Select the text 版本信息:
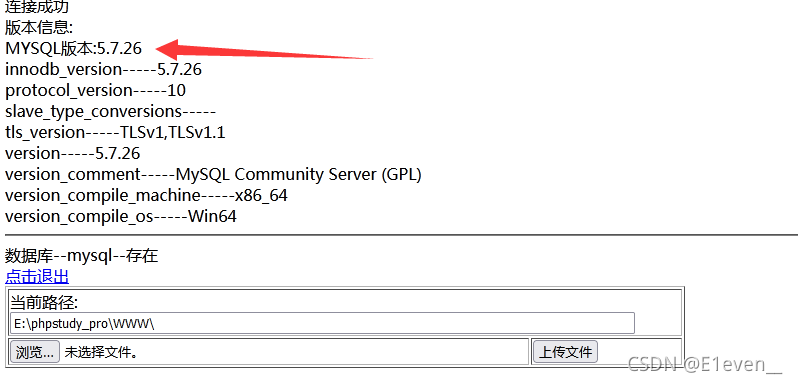 click(x=40, y=27)
